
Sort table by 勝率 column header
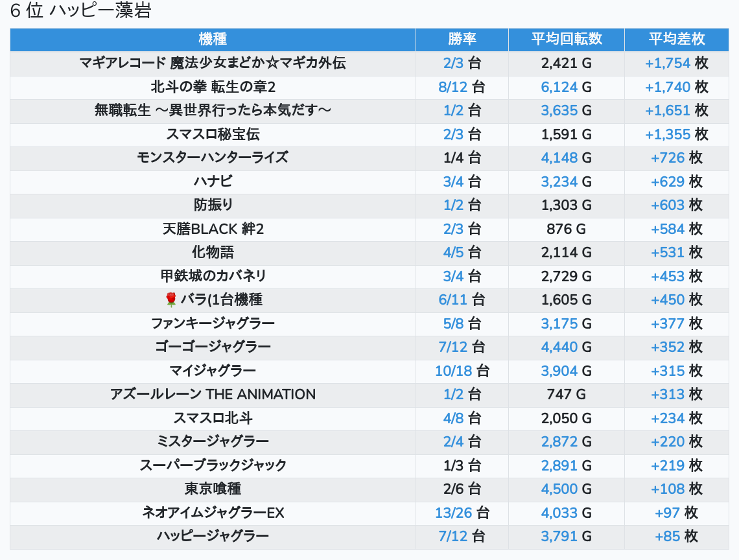[462, 39]
